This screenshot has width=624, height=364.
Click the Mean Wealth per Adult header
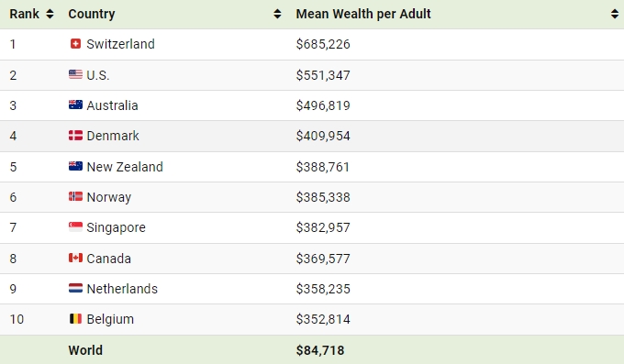pos(363,14)
